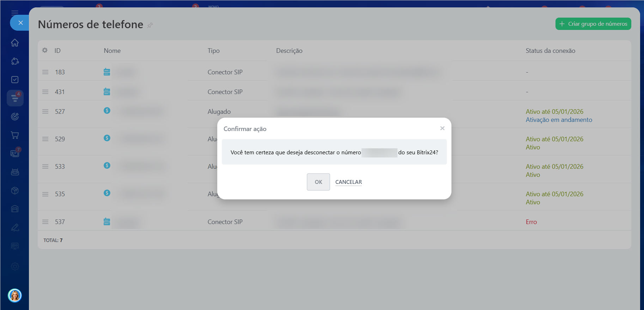Viewport: 644px width, 310px height.
Task: Click the home icon in the sidebar
Action: pyautogui.click(x=15, y=43)
